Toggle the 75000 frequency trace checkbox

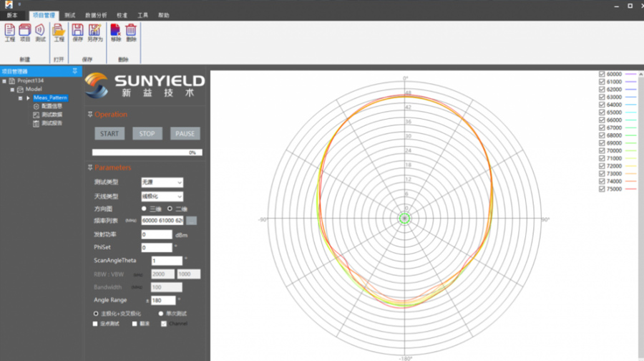tap(601, 189)
